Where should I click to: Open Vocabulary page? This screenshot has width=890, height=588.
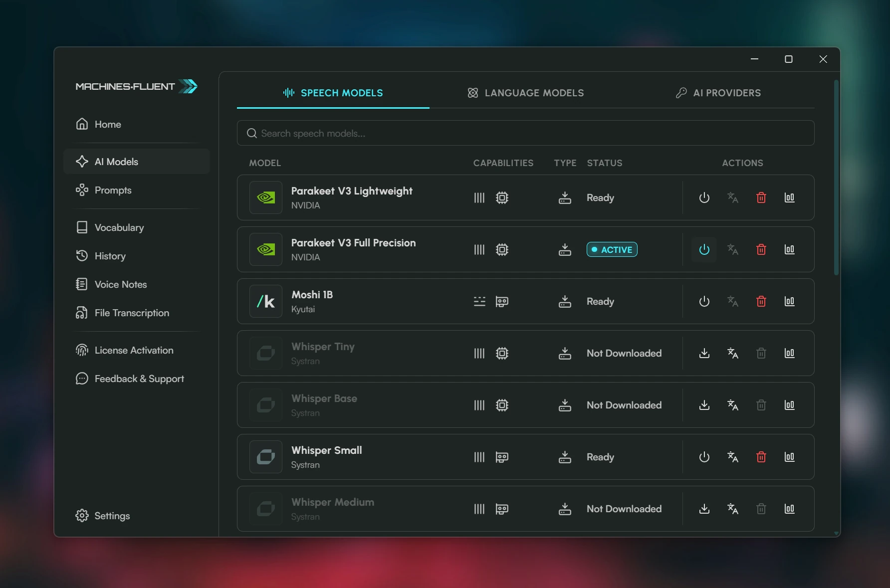point(136,227)
